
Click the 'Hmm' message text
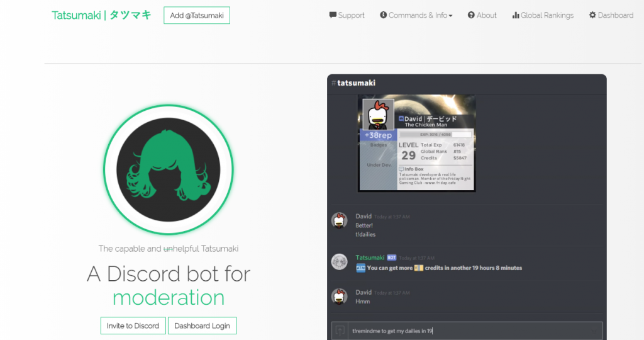coord(363,302)
